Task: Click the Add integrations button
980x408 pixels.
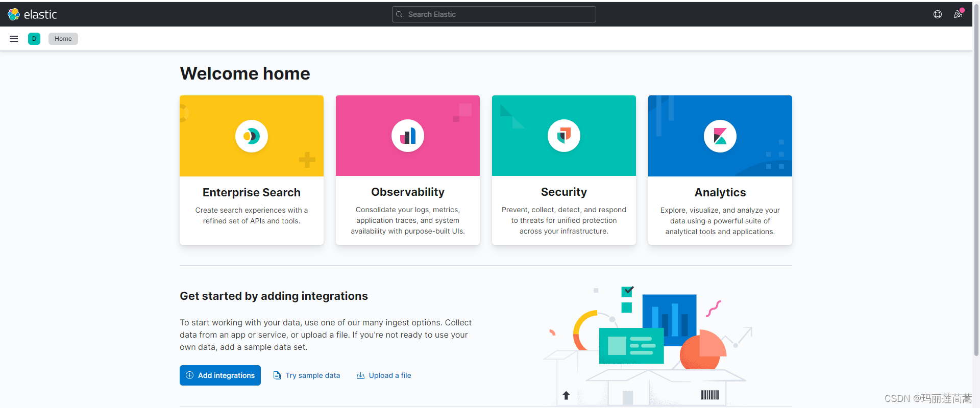Action: point(220,375)
